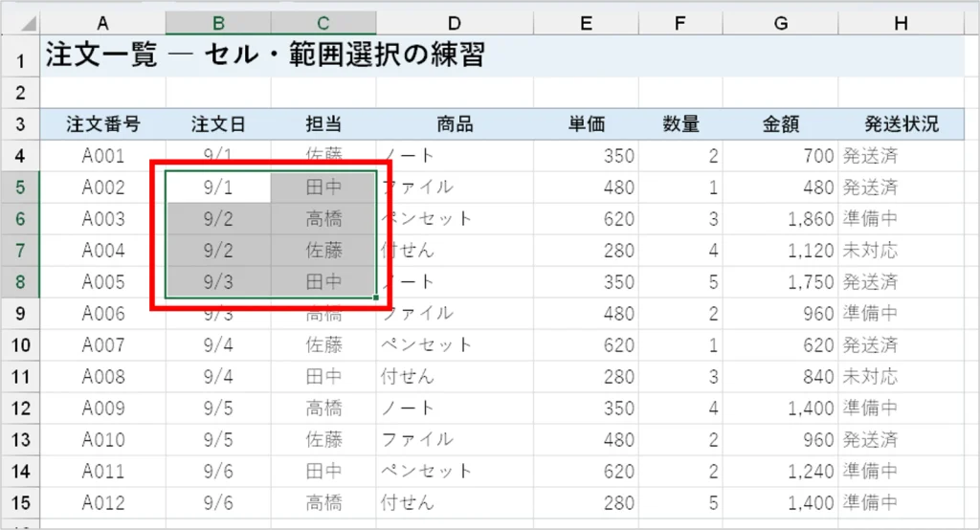Image resolution: width=980 pixels, height=530 pixels.
Task: Click cell A006
Action: point(103,313)
